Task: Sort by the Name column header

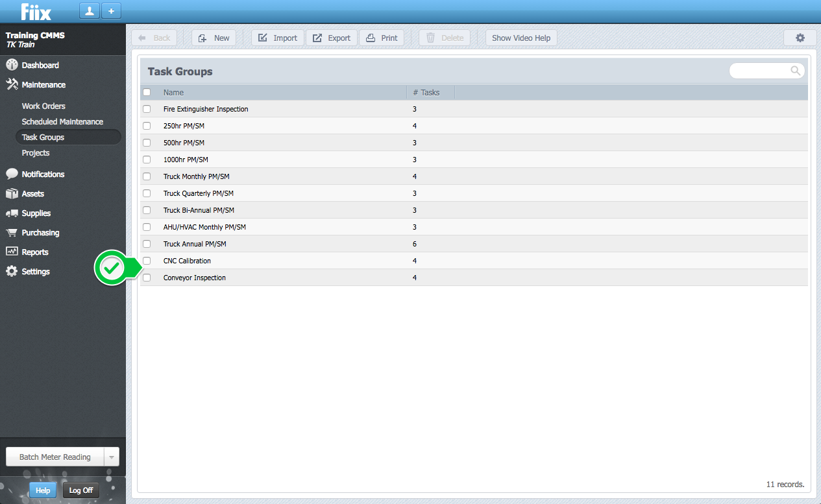Action: 173,92
